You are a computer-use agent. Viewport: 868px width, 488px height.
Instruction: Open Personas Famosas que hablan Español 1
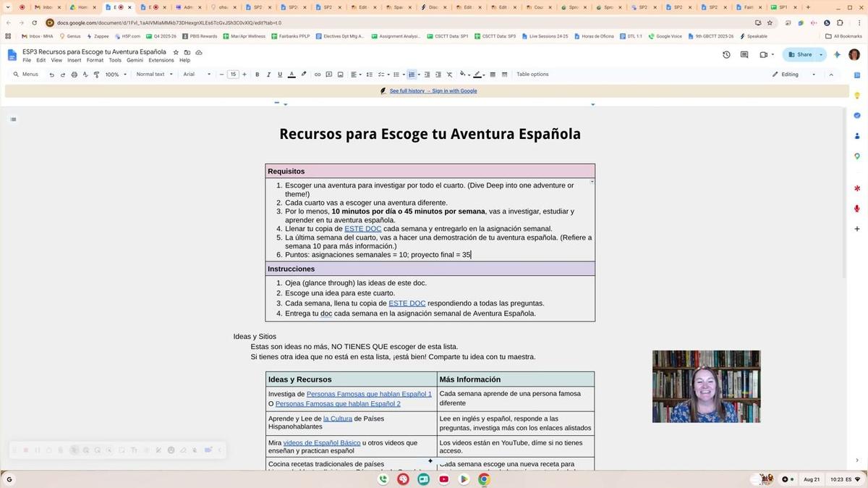(369, 394)
